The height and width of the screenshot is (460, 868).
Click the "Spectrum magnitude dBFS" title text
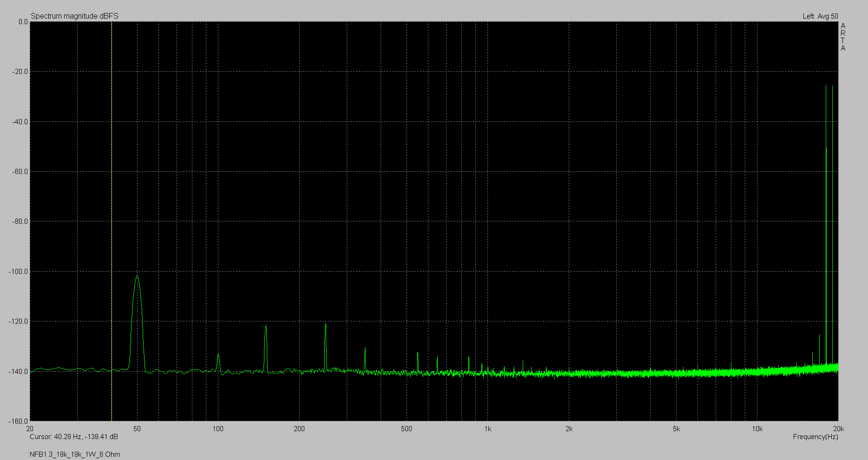tap(75, 16)
